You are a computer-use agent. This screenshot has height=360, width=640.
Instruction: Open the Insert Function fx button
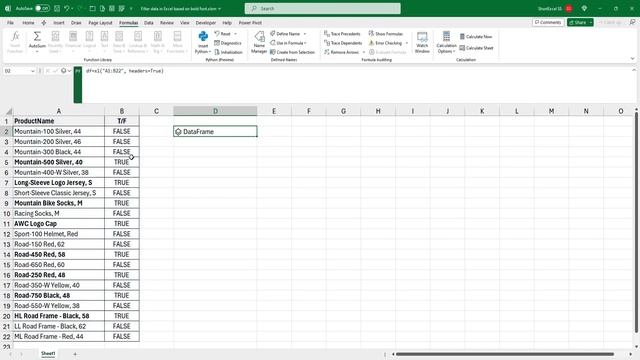point(15,42)
